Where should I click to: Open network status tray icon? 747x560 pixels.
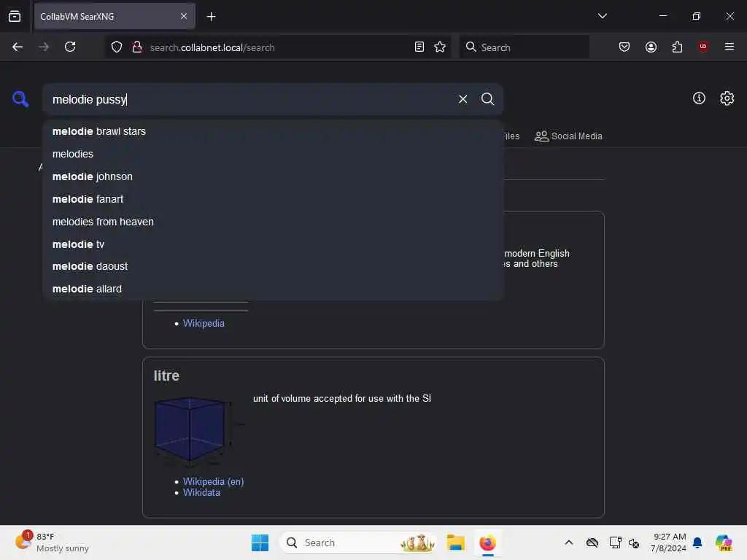pyautogui.click(x=615, y=542)
